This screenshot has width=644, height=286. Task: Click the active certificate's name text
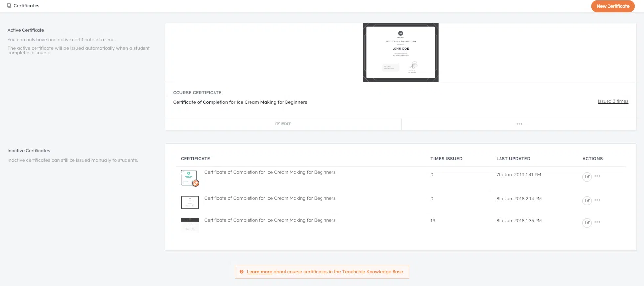[x=240, y=102]
